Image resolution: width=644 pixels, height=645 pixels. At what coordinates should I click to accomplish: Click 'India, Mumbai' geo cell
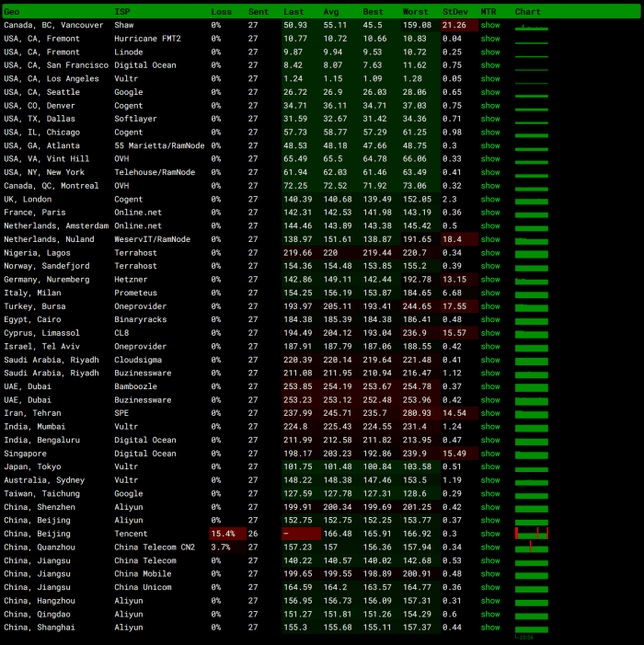pos(35,427)
